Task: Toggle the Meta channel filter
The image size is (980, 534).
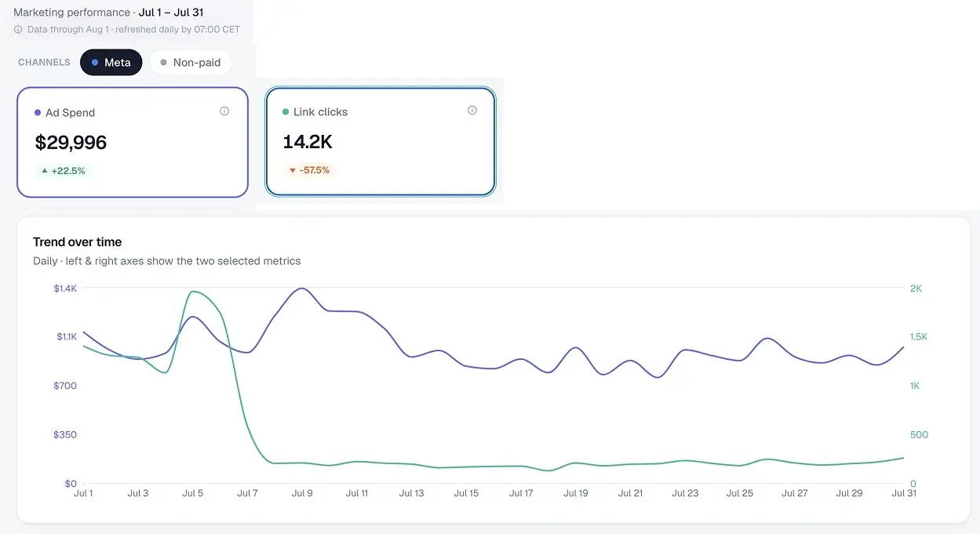Action: (x=111, y=62)
